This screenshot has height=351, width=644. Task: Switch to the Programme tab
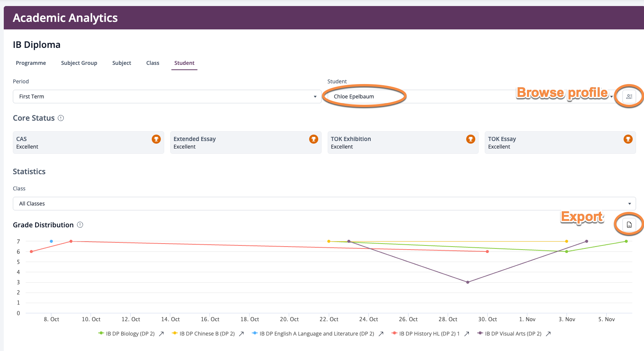[x=31, y=63]
